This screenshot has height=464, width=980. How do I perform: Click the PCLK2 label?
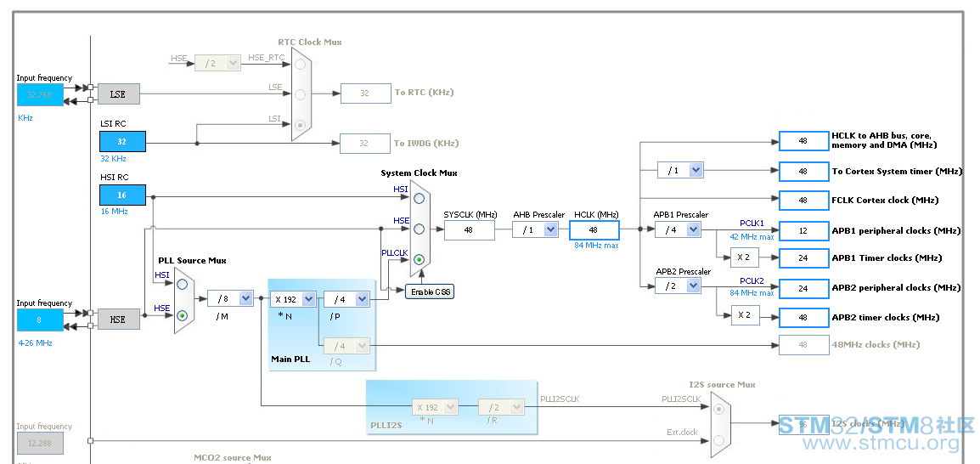pos(752,280)
